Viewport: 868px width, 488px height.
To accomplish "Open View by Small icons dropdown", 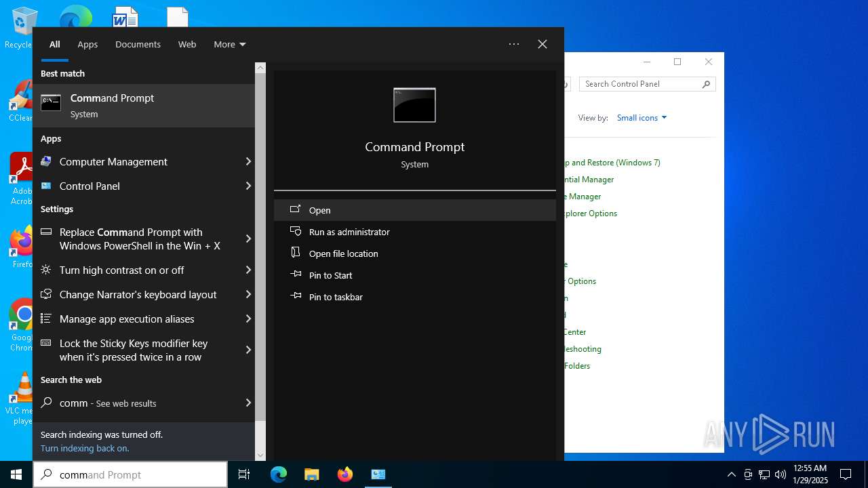I will tap(642, 118).
